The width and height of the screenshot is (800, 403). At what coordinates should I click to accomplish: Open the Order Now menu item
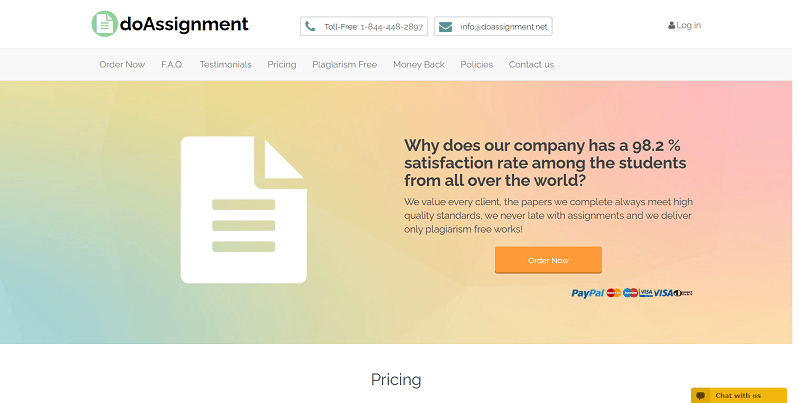tap(122, 64)
